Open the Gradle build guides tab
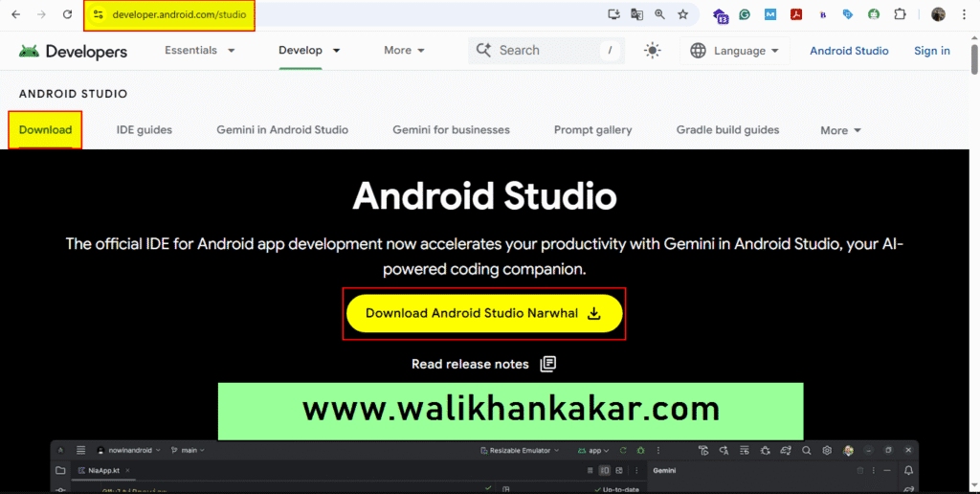This screenshot has height=494, width=980. click(x=727, y=130)
